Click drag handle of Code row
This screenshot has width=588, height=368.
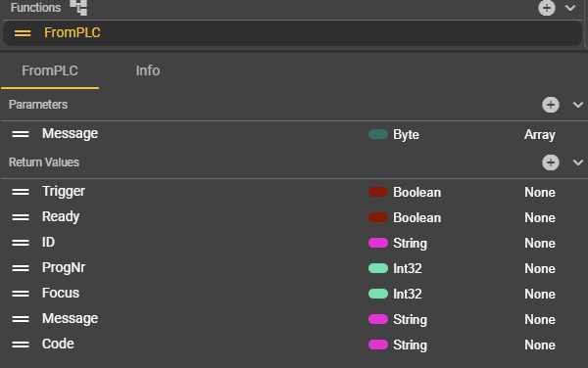[21, 345]
